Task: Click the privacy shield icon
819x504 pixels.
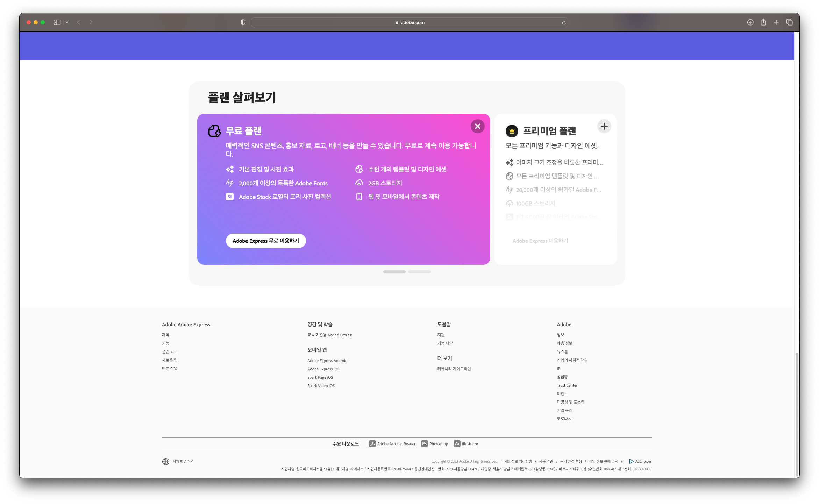Action: pyautogui.click(x=243, y=22)
